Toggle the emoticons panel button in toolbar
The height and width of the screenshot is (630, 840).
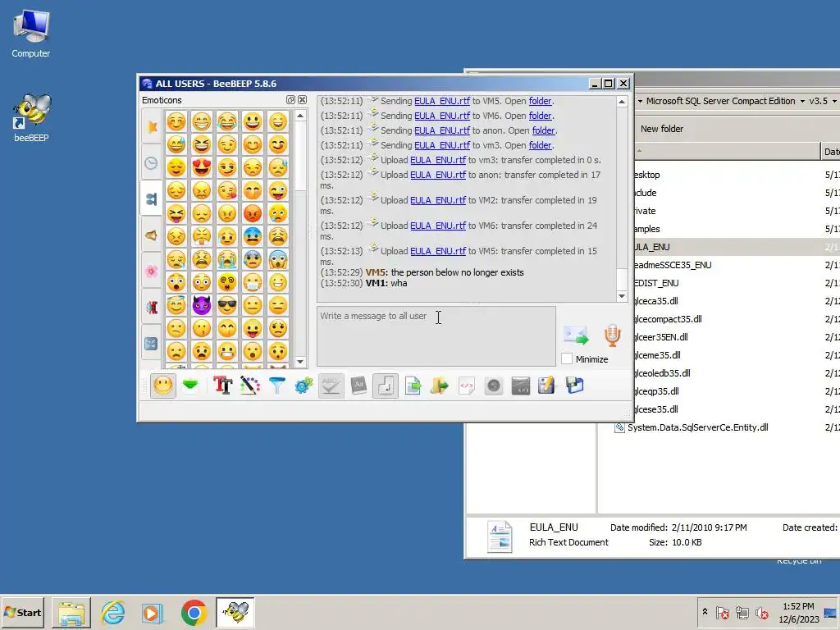[x=163, y=386]
